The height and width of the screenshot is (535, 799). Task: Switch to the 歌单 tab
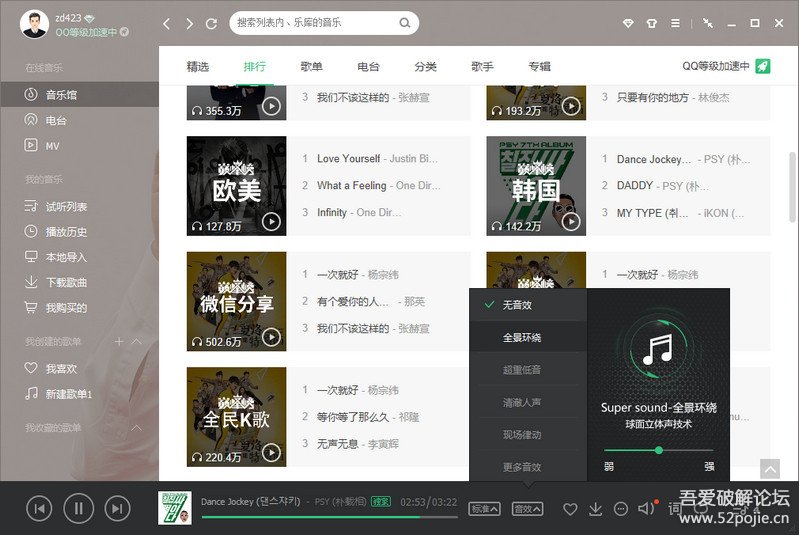pyautogui.click(x=311, y=67)
